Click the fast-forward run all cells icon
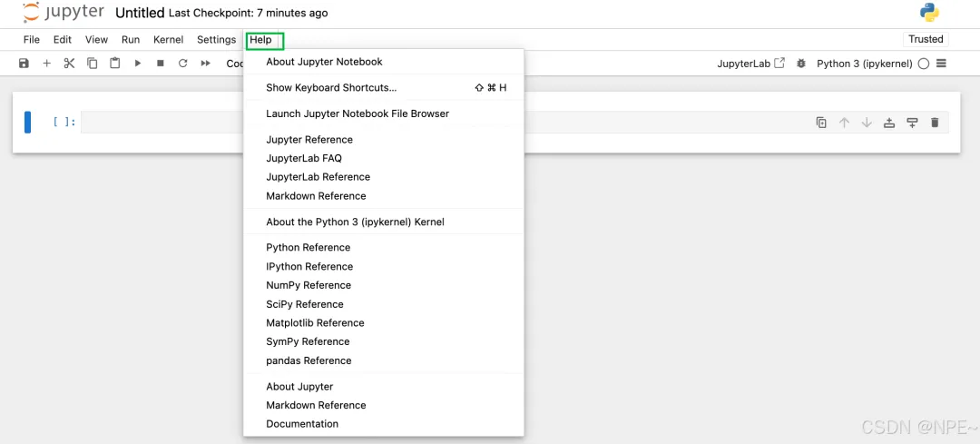 click(x=206, y=64)
